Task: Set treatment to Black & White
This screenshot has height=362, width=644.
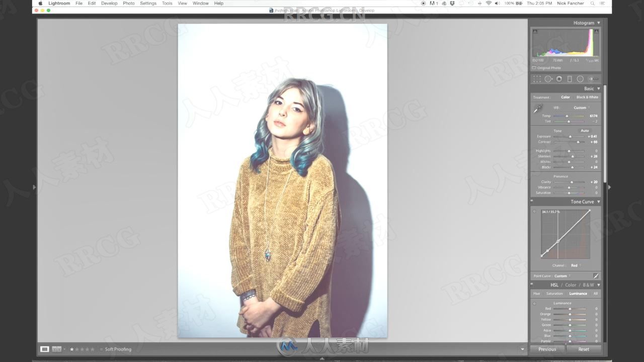Action: pyautogui.click(x=587, y=97)
